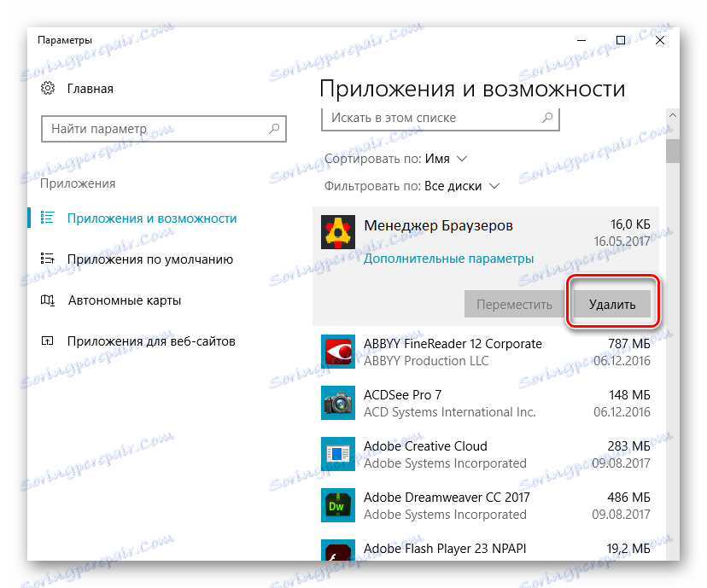Click the ABBYY Production LLC publisher text
The width and height of the screenshot is (707, 588).
426,360
